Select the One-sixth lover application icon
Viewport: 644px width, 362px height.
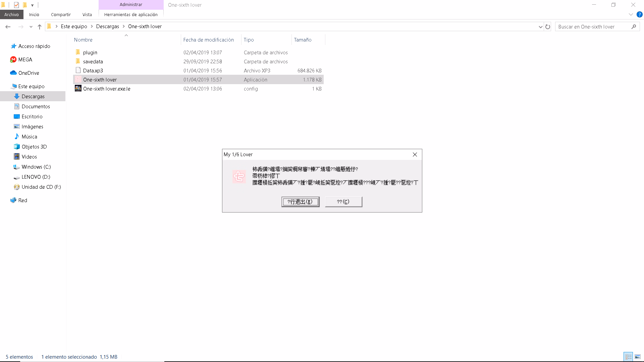pos(78,79)
